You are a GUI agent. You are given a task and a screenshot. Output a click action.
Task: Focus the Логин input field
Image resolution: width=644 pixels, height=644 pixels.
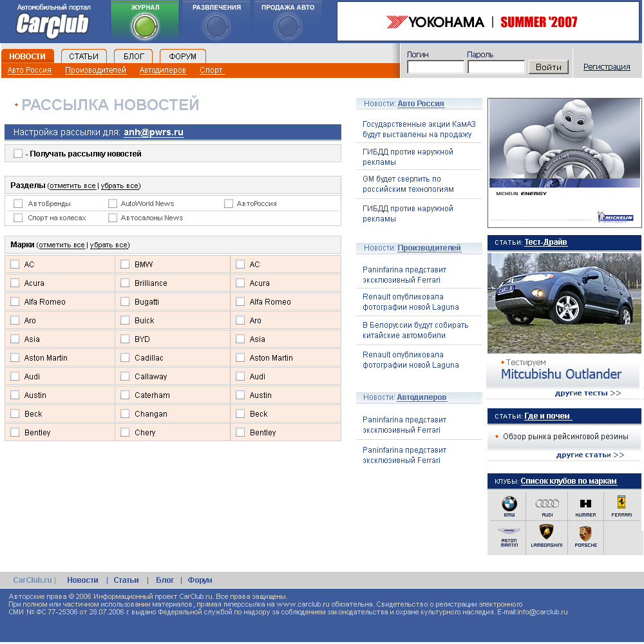point(436,67)
